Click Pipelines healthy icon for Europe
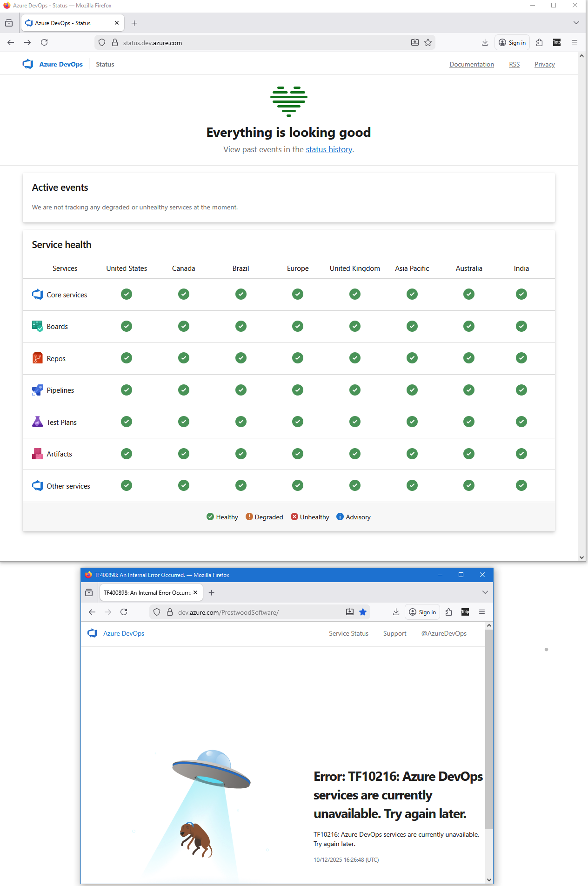The image size is (588, 886). click(x=298, y=390)
